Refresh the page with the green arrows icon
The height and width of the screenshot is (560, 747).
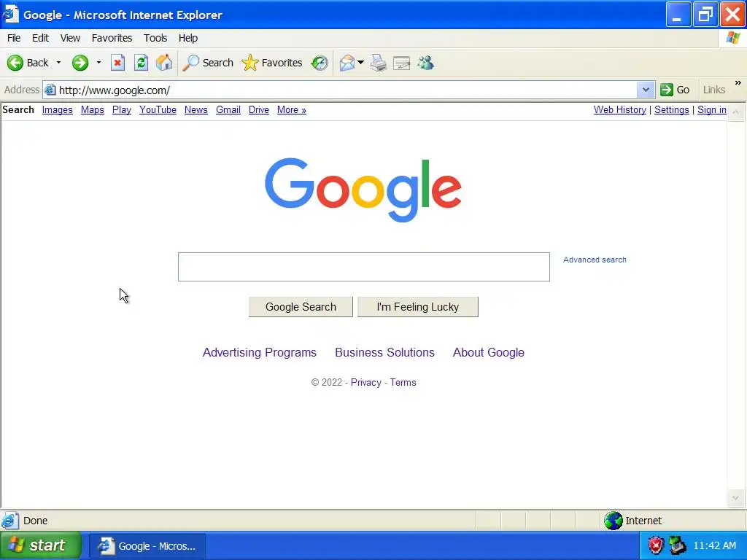click(141, 63)
